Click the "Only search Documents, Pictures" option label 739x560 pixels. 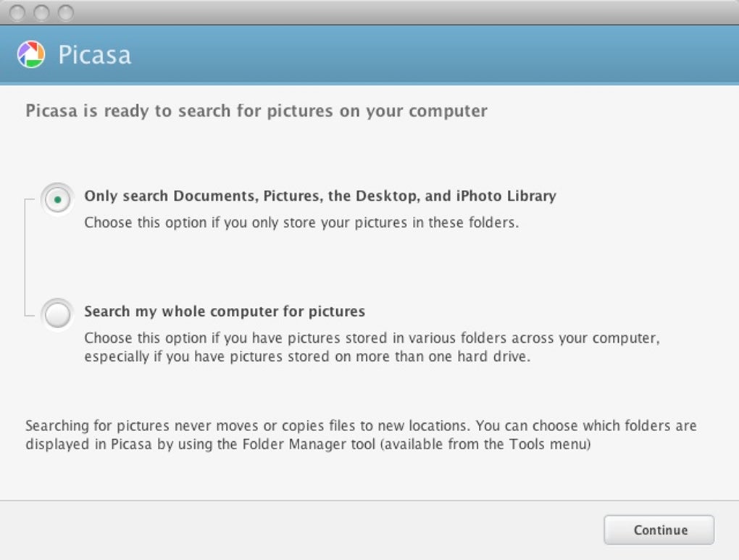coord(320,196)
